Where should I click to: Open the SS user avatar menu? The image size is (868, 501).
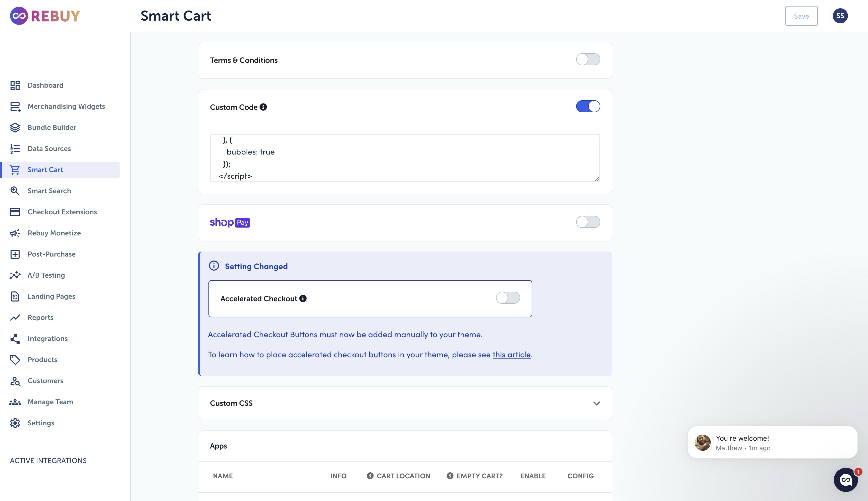(840, 16)
